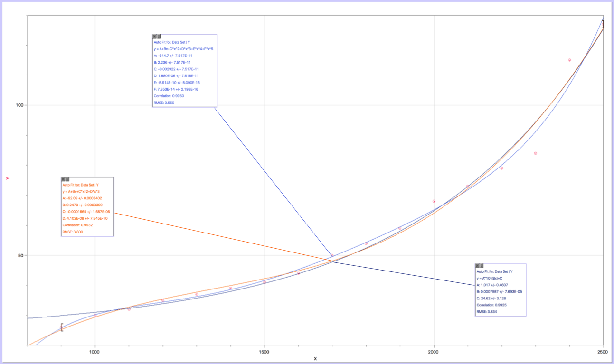
Task: Click equation y = A*10^(Bx)+C text
Action: coord(494,278)
